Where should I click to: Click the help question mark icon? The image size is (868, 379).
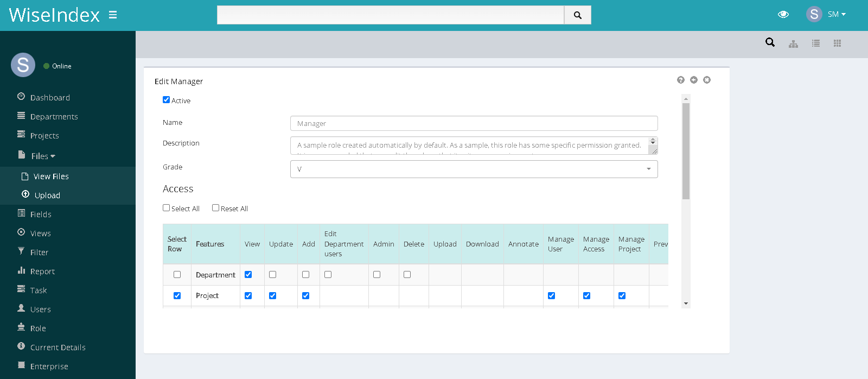(x=681, y=80)
